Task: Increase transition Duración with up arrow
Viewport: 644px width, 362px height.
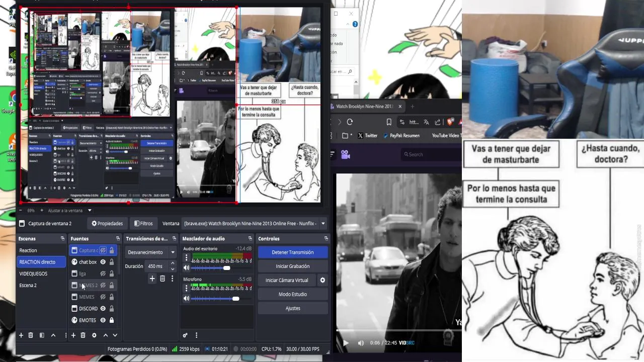Action: (173, 263)
